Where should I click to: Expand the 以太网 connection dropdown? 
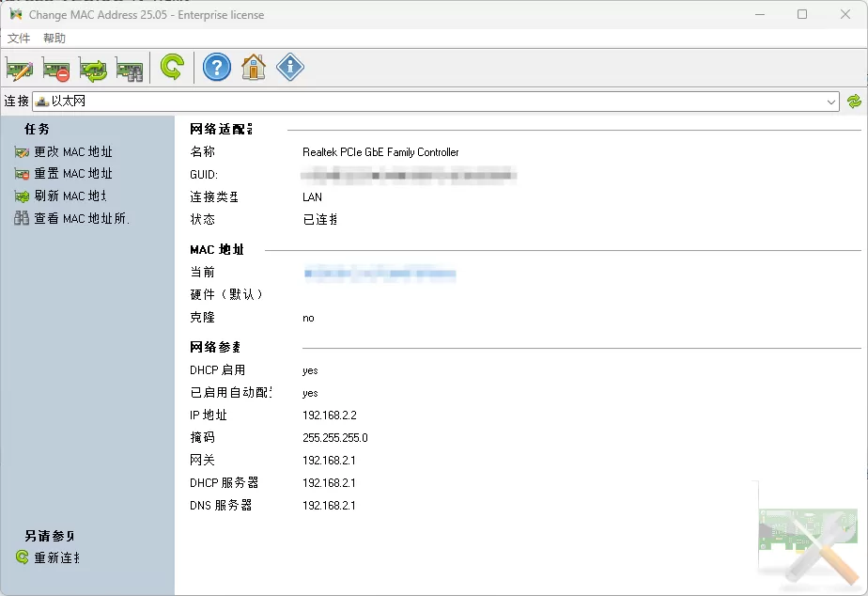tap(829, 101)
